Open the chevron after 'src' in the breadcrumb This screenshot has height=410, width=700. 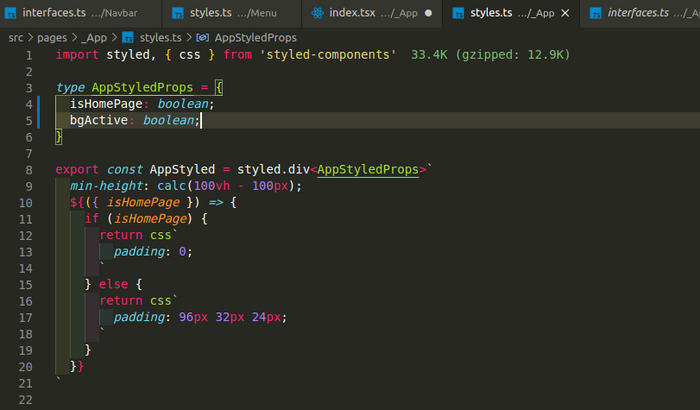(x=30, y=38)
